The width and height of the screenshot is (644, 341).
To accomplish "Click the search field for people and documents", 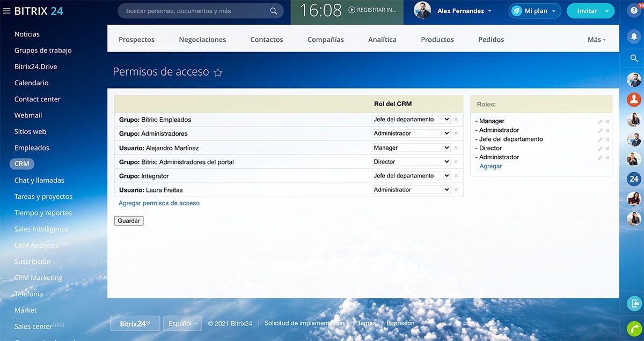I will 195,11.
